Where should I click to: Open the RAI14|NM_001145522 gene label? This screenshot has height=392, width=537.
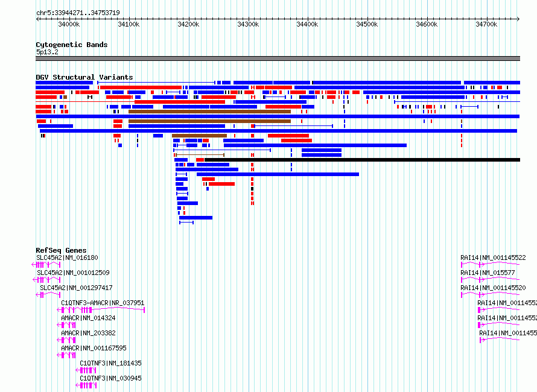click(x=493, y=258)
